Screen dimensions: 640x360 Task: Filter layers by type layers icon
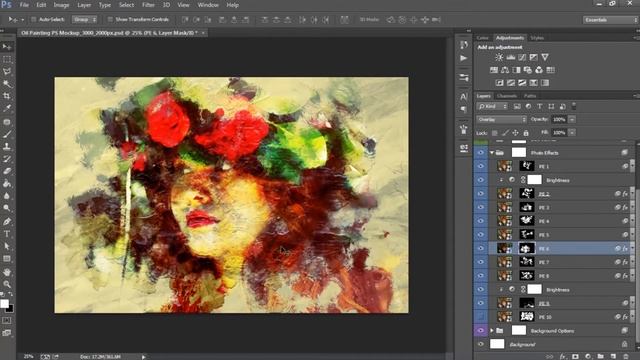click(540, 107)
